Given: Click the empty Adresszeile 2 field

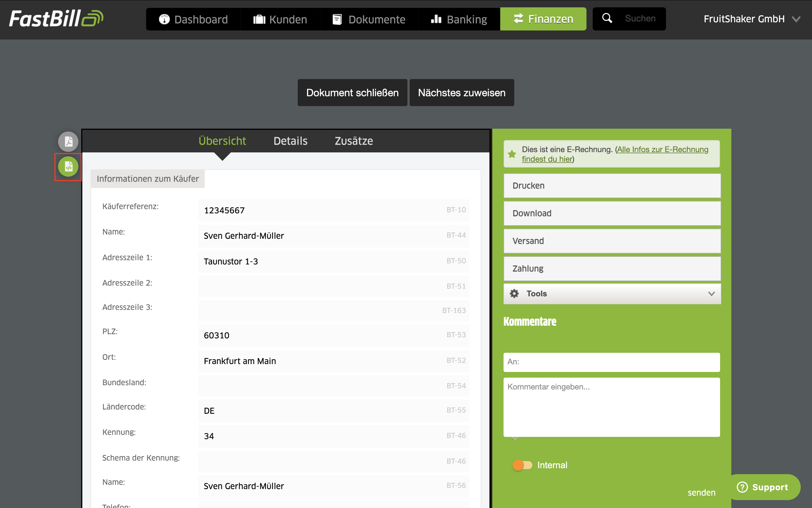Looking at the screenshot, I should coord(334,286).
